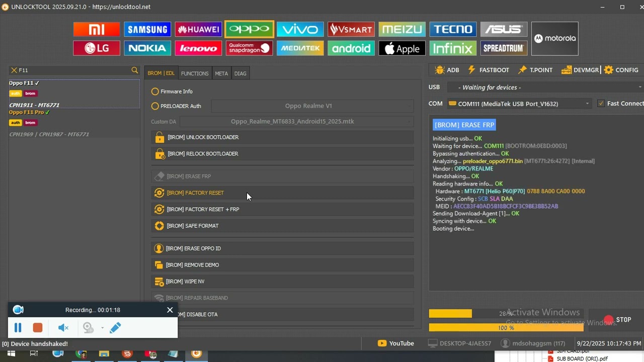The width and height of the screenshot is (644, 362).
Task: Pause the screen recording
Action: [18, 328]
